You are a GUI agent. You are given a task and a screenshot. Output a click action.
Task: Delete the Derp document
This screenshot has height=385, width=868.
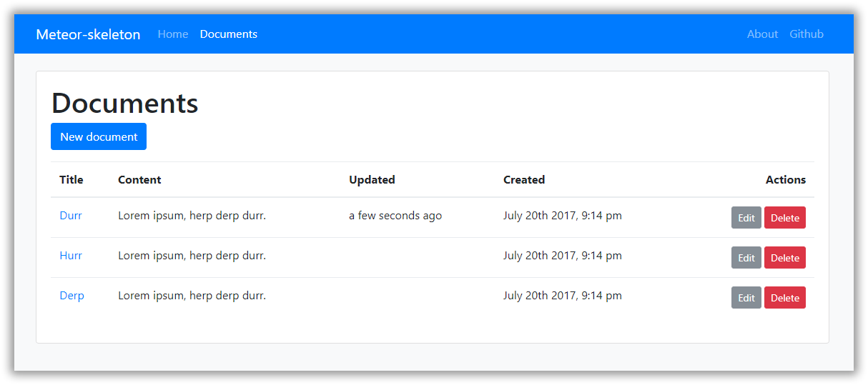(784, 298)
